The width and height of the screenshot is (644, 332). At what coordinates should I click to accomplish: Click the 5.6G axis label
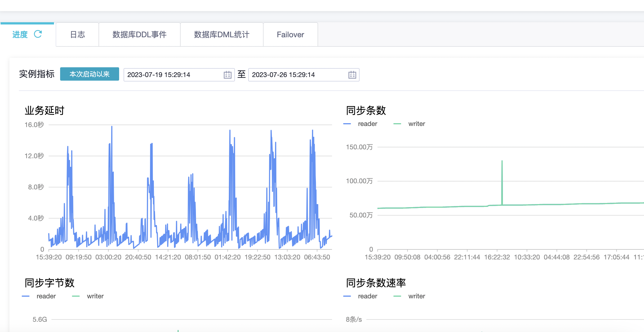click(x=40, y=319)
